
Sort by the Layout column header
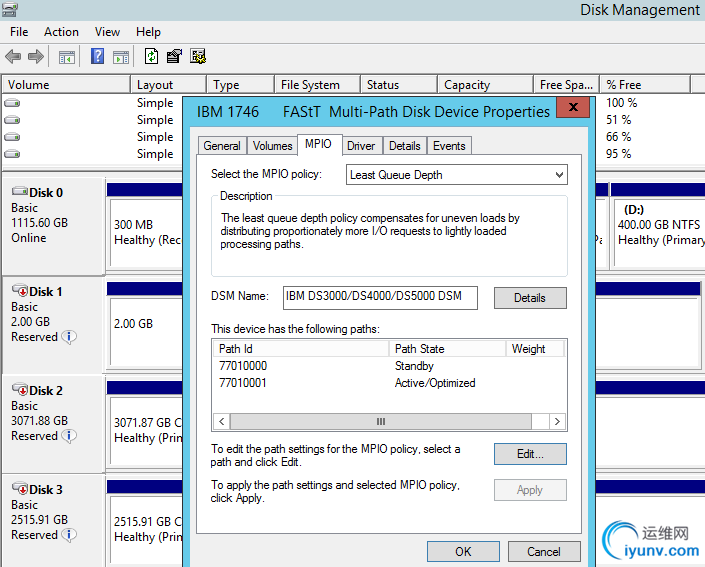(x=169, y=85)
